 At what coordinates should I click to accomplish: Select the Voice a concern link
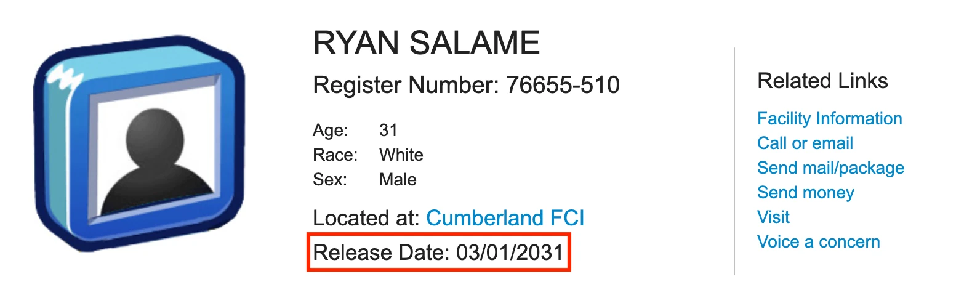819,241
